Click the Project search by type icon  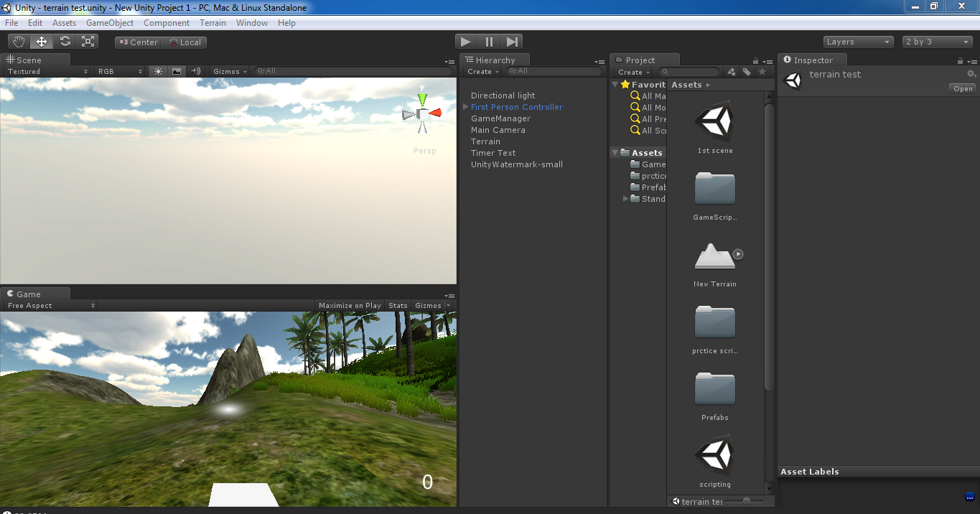[x=731, y=72]
